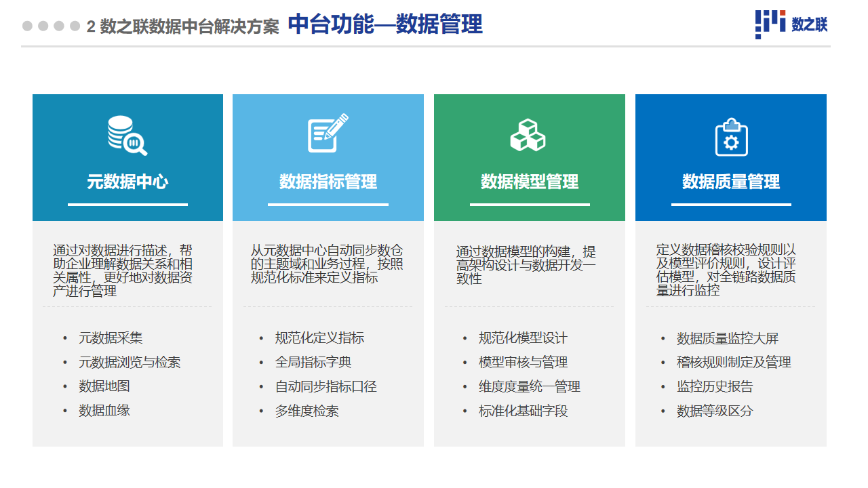Select the 元数据中心 card heading
The width and height of the screenshot is (868, 488).
(x=127, y=182)
